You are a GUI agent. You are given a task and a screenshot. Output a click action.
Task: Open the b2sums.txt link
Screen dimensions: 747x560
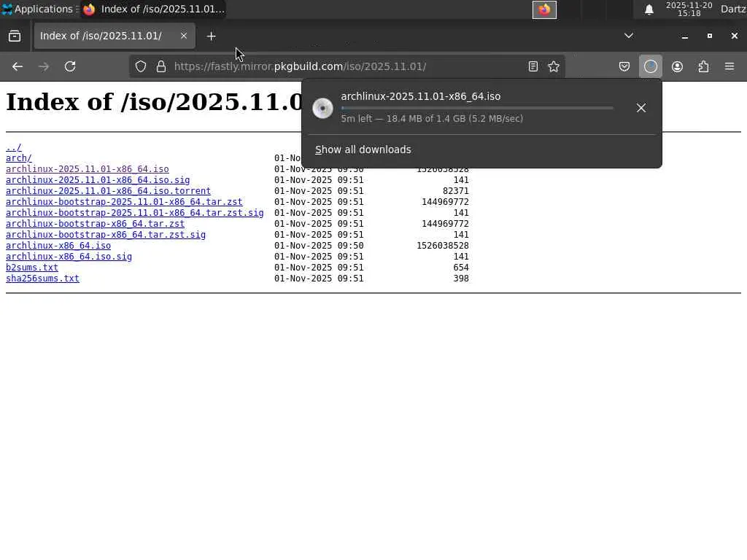[x=32, y=268]
